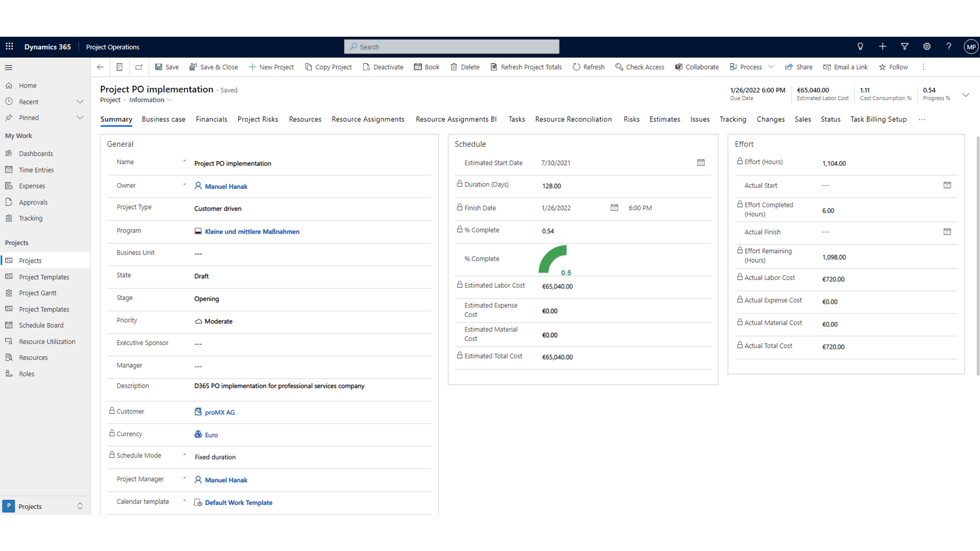The width and height of the screenshot is (980, 551).
Task: Open Time Entries from My Work
Action: 36,169
